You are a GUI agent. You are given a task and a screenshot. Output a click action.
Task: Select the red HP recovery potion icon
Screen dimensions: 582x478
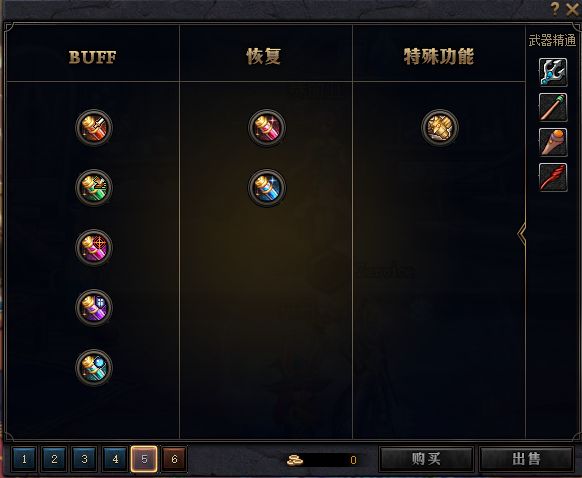267,128
